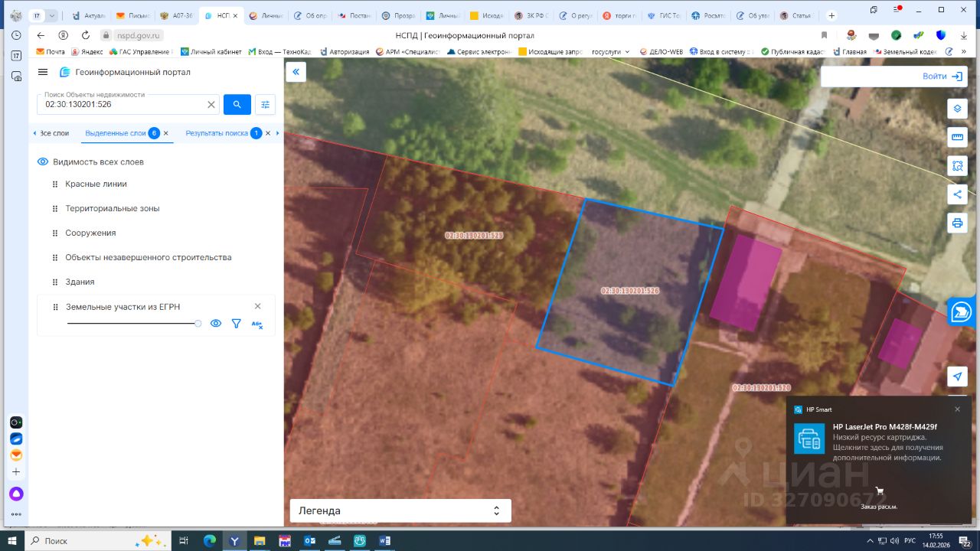Open the map layers panel button

tap(957, 109)
